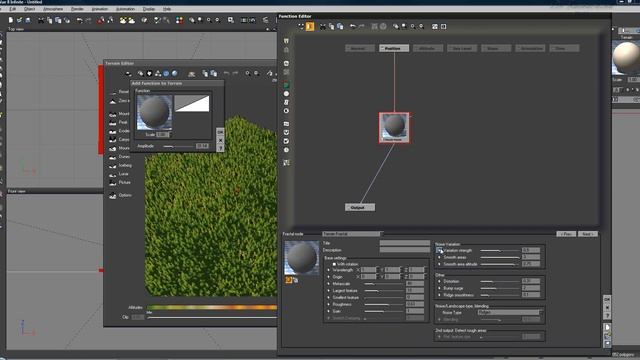The height and width of the screenshot is (360, 640).
Task: Click the Lunar preset icon in Terrain Editor
Action: [113, 174]
